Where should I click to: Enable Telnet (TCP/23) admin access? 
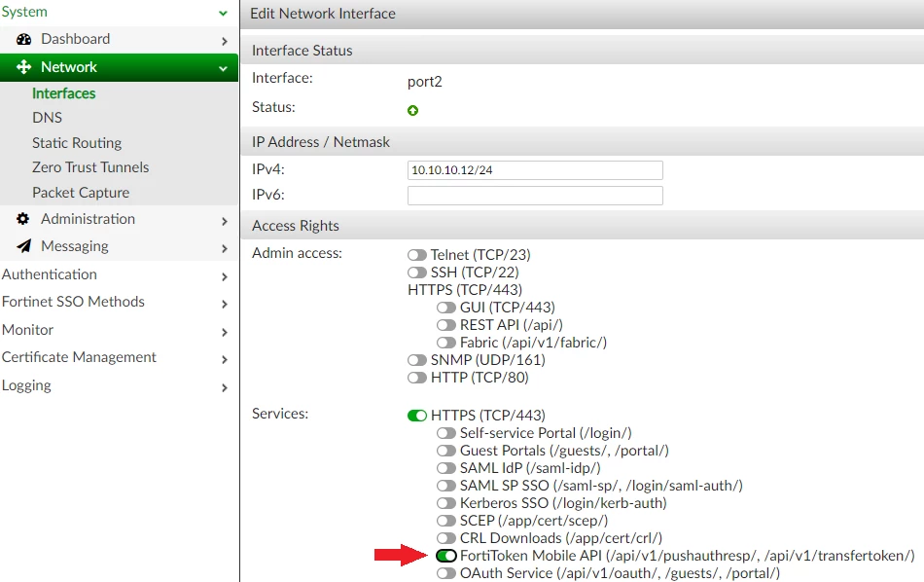416,255
